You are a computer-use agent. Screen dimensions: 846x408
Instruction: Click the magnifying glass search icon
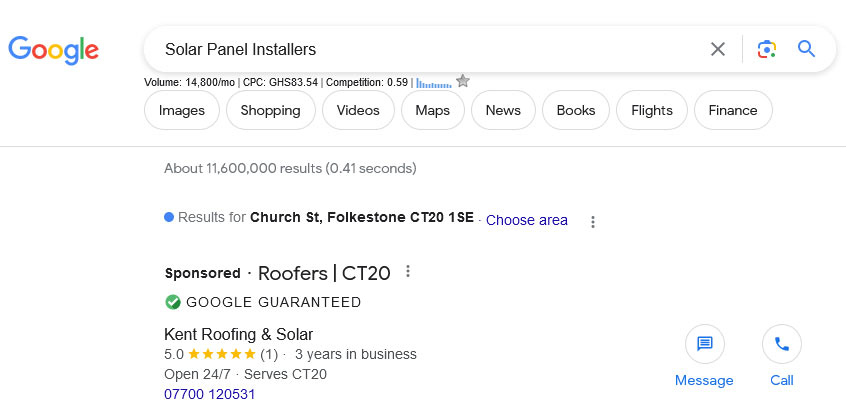806,49
